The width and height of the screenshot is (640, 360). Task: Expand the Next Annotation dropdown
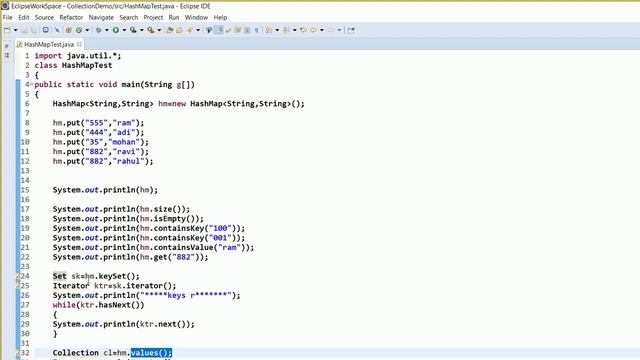coord(277,30)
